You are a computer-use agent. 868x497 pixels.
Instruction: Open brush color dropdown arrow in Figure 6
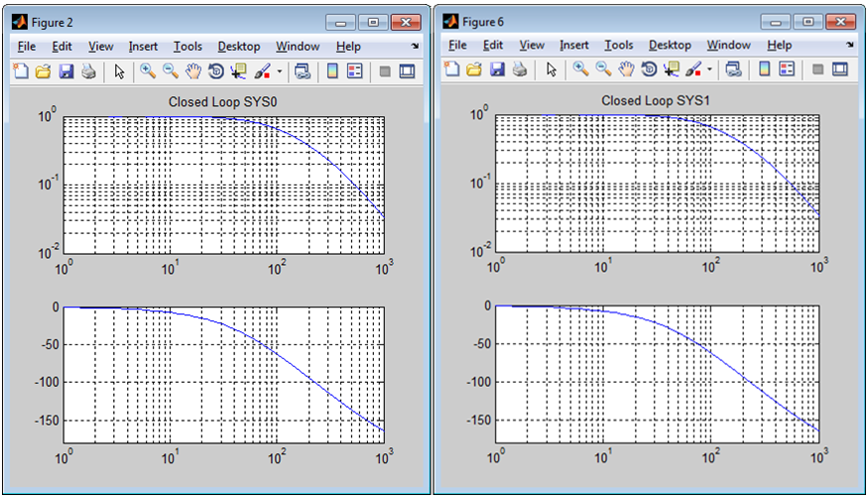tap(709, 69)
